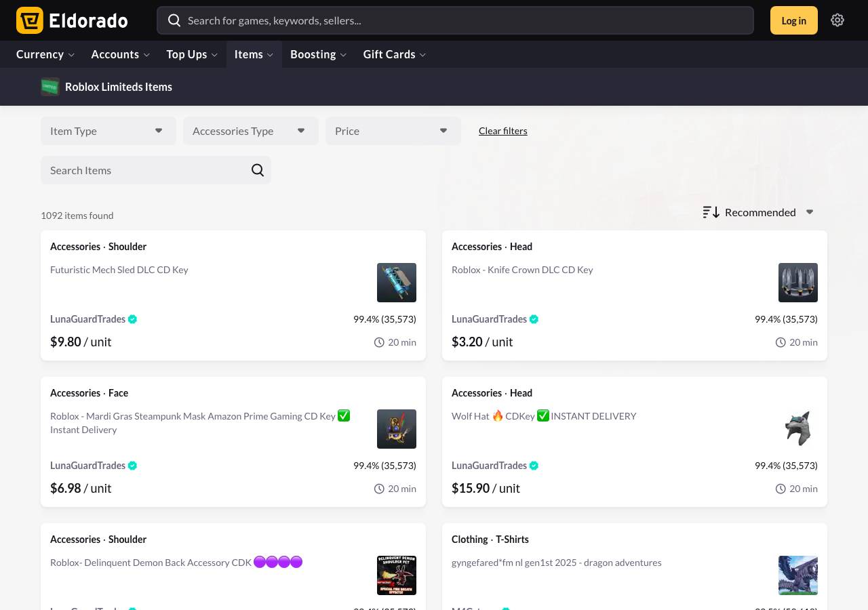Image resolution: width=868 pixels, height=610 pixels.
Task: Click clock icon on Knife Crown card
Action: pos(781,342)
